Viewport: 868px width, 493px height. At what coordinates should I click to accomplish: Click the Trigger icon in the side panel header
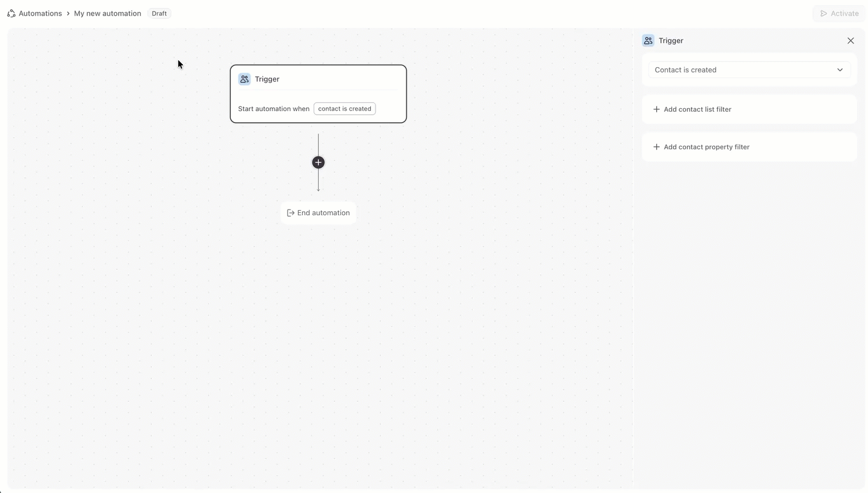(648, 41)
